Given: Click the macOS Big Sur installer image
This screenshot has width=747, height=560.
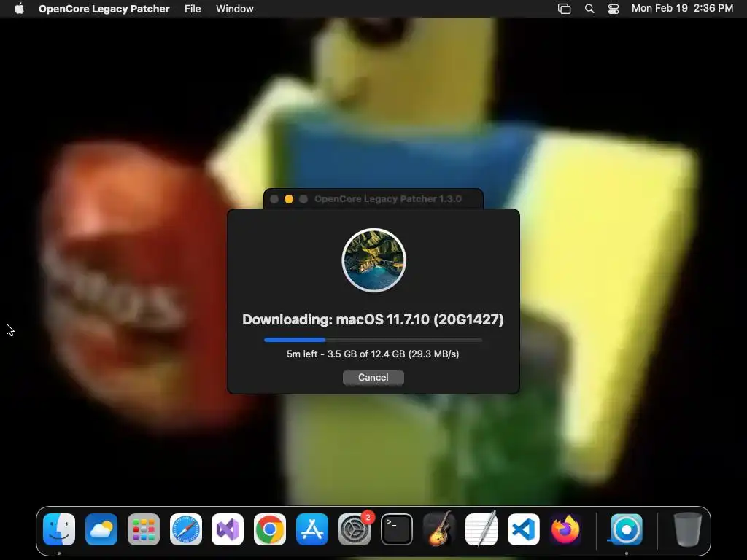Looking at the screenshot, I should (x=374, y=260).
